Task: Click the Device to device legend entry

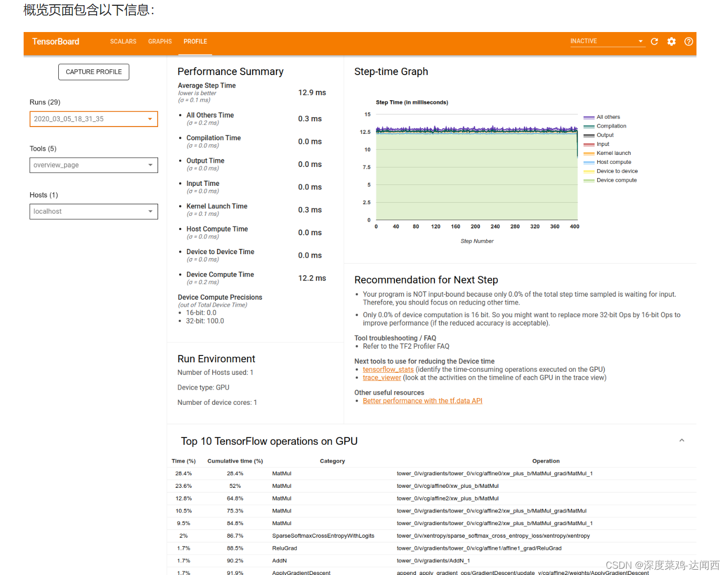Action: [617, 171]
